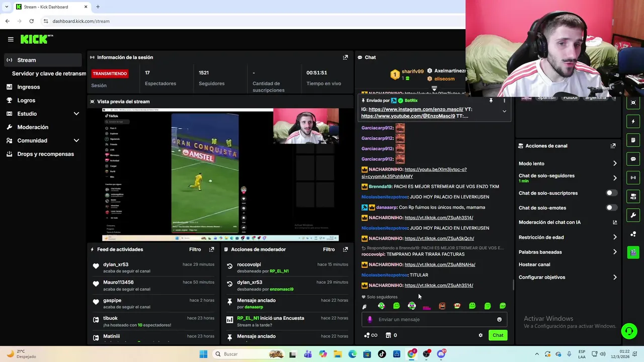The width and height of the screenshot is (644, 362).
Task: Click the pin icon on pinned BotRix message
Action: tap(491, 101)
